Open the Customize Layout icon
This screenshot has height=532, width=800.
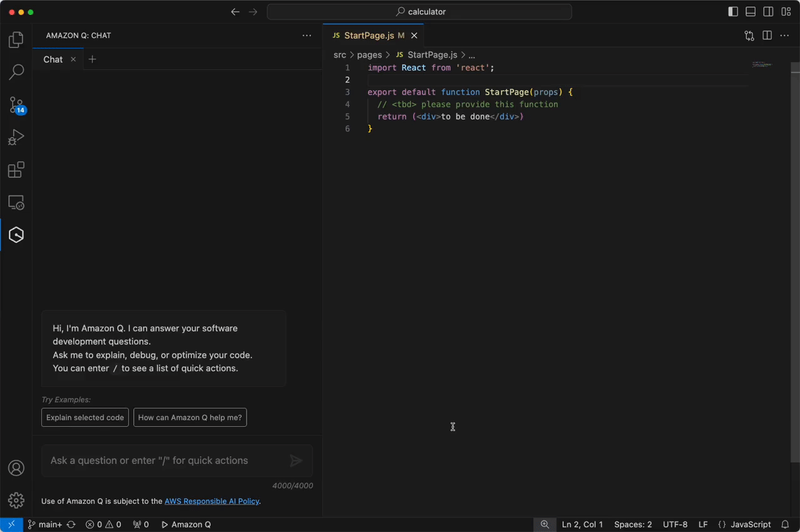coord(786,12)
